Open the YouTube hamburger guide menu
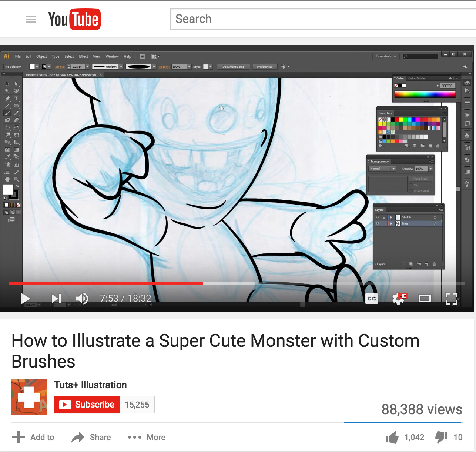Screen dimensions: 476x452 pyautogui.click(x=31, y=19)
